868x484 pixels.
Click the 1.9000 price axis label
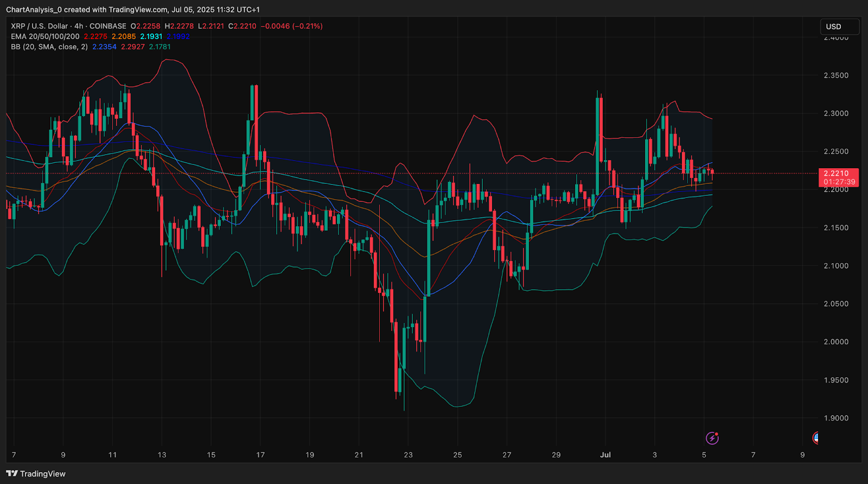pos(836,418)
